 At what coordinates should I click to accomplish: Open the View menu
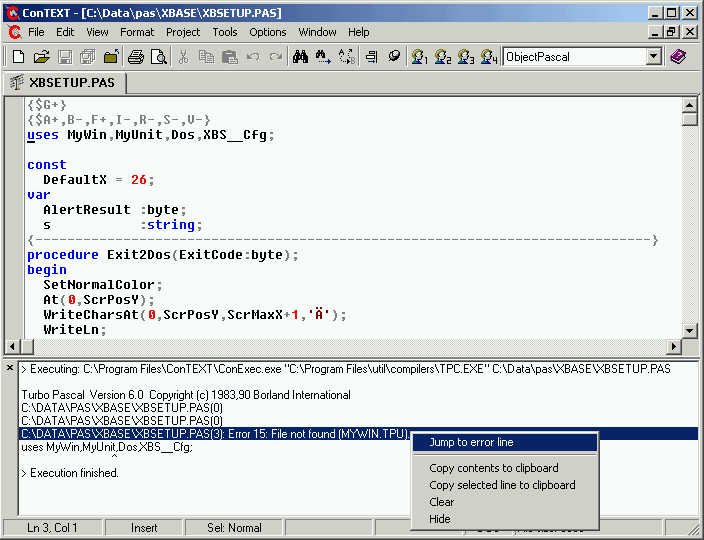point(97,32)
